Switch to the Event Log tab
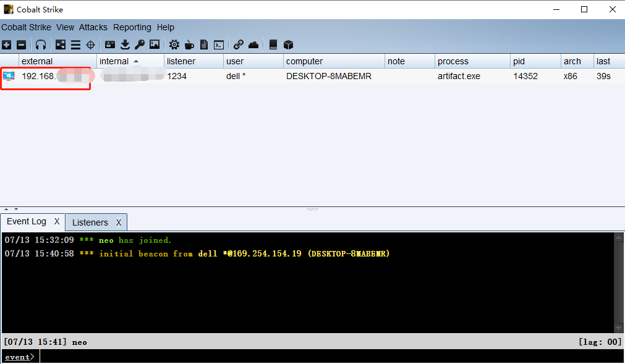Screen dimensions: 625x364 coord(27,221)
